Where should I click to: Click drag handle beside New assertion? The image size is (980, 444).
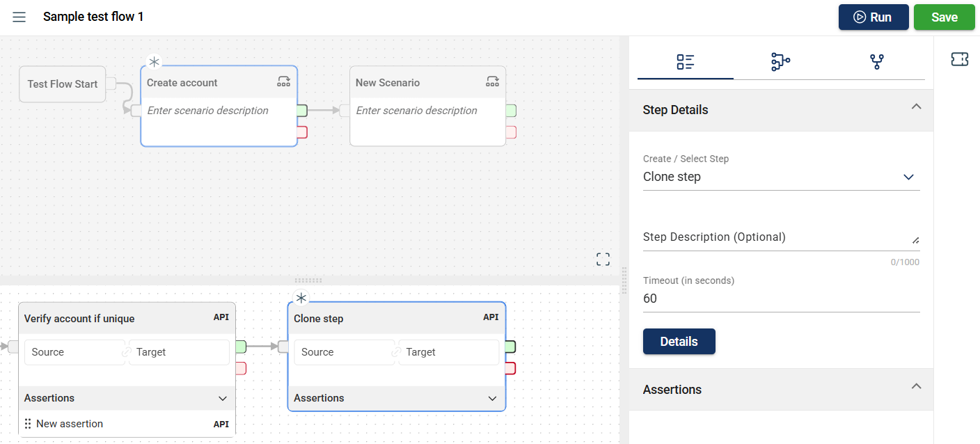pyautogui.click(x=28, y=424)
